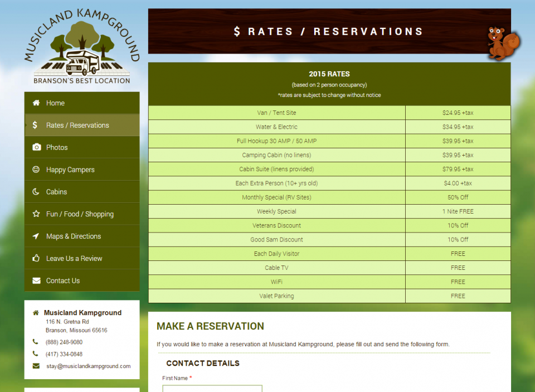Click the house icon beside Home
The image size is (535, 392).
36,103
